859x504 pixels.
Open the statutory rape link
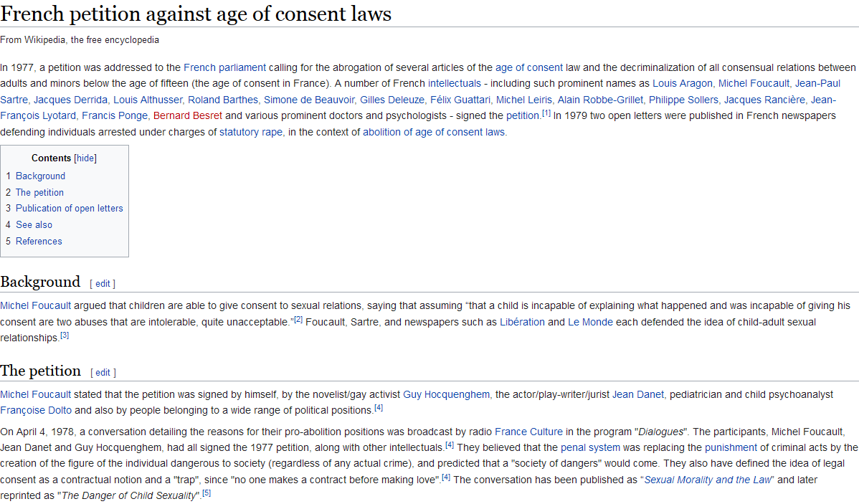pos(251,132)
